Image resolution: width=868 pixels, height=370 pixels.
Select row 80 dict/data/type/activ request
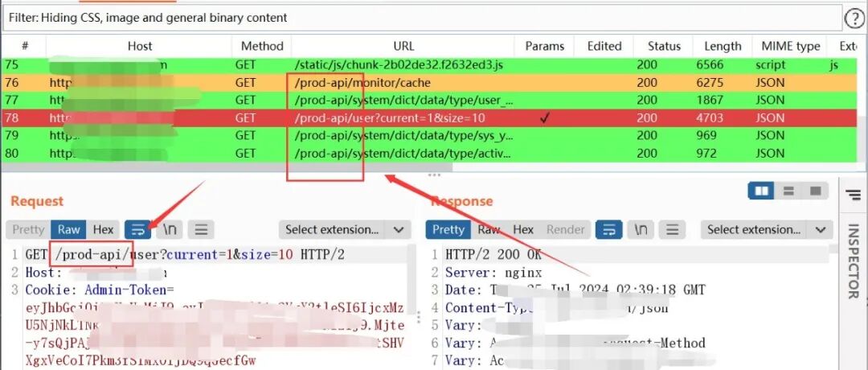tap(429, 154)
